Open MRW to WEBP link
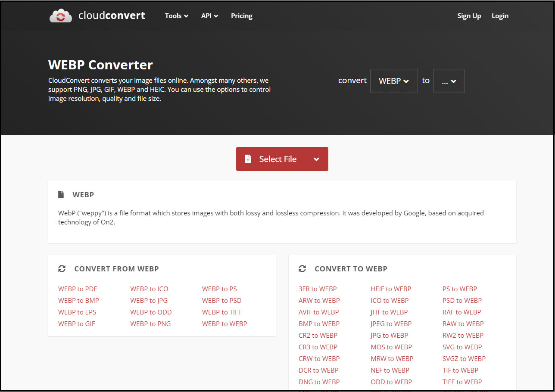Screen dimensions: 555x392 pyautogui.click(x=392, y=359)
